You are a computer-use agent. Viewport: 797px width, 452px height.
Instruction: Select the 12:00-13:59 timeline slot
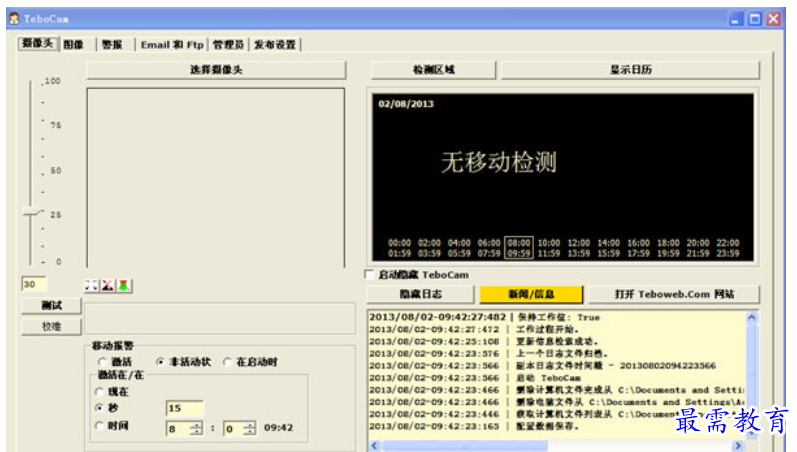coord(578,248)
